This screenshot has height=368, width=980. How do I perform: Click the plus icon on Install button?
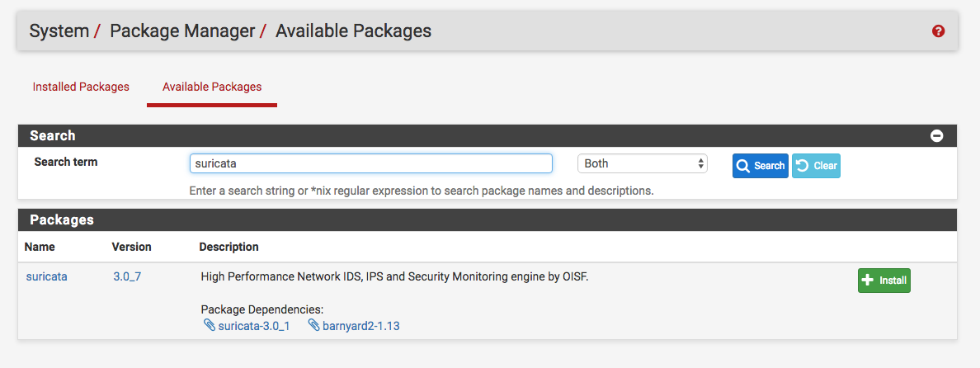[867, 281]
